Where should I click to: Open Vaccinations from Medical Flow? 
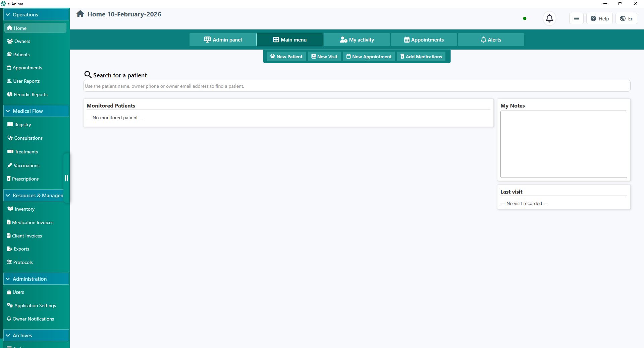(x=26, y=165)
